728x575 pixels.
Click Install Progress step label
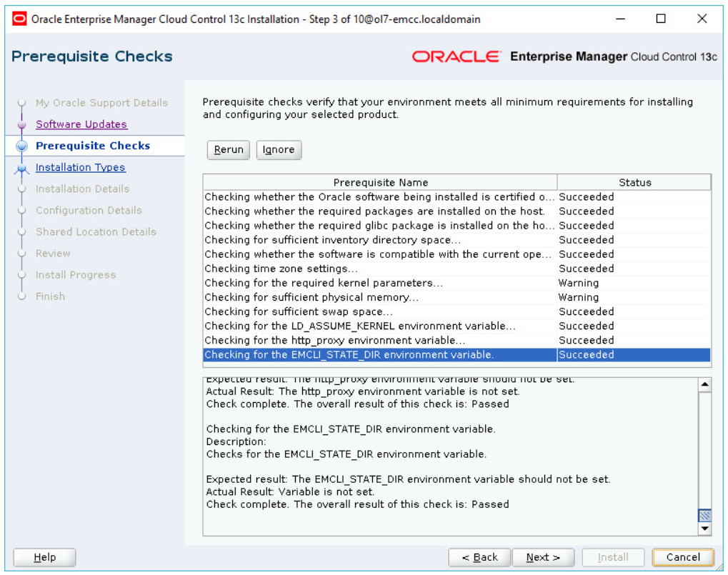[76, 275]
